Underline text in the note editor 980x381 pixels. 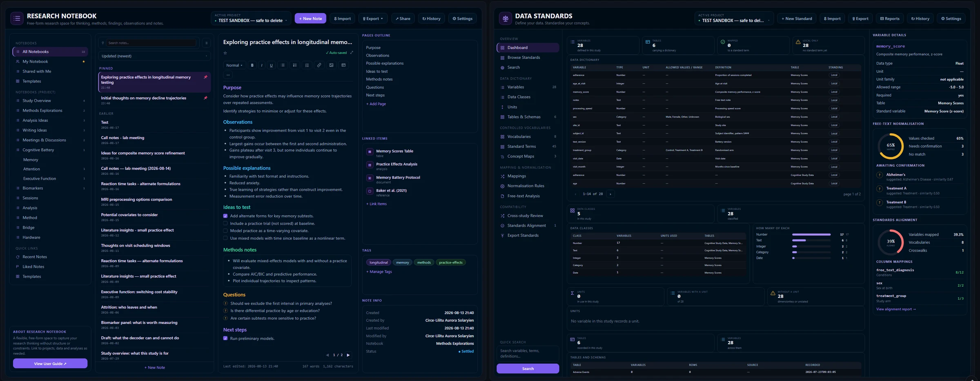click(x=271, y=65)
